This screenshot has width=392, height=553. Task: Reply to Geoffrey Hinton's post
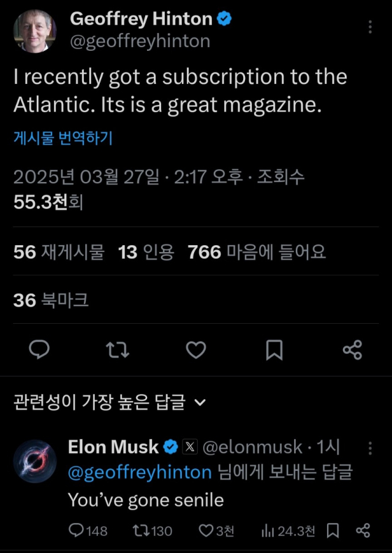point(40,350)
